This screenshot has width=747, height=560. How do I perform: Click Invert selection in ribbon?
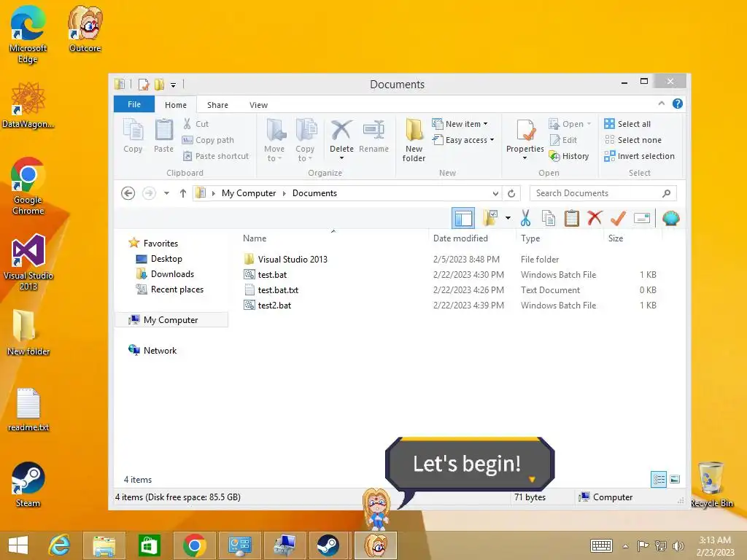[639, 156]
